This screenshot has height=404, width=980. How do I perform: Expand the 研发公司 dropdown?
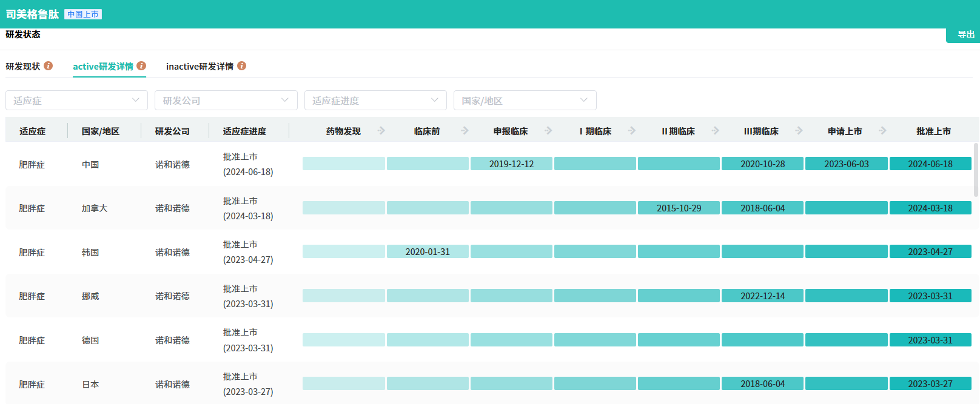click(x=226, y=101)
